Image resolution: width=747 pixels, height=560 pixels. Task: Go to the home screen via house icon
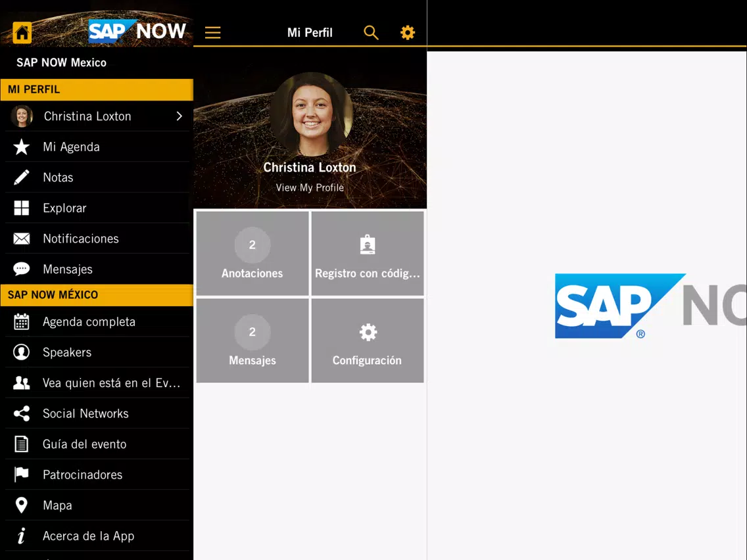pyautogui.click(x=22, y=33)
